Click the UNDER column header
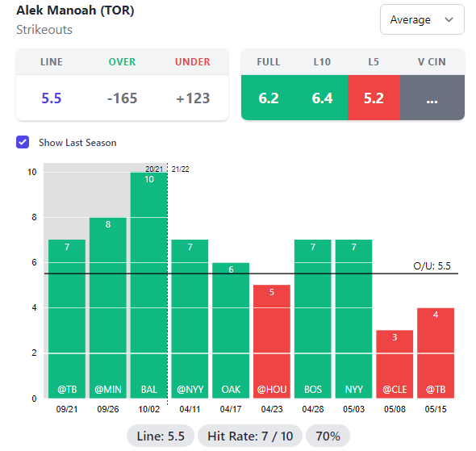Viewport: 476px width, 451px height. pos(193,62)
